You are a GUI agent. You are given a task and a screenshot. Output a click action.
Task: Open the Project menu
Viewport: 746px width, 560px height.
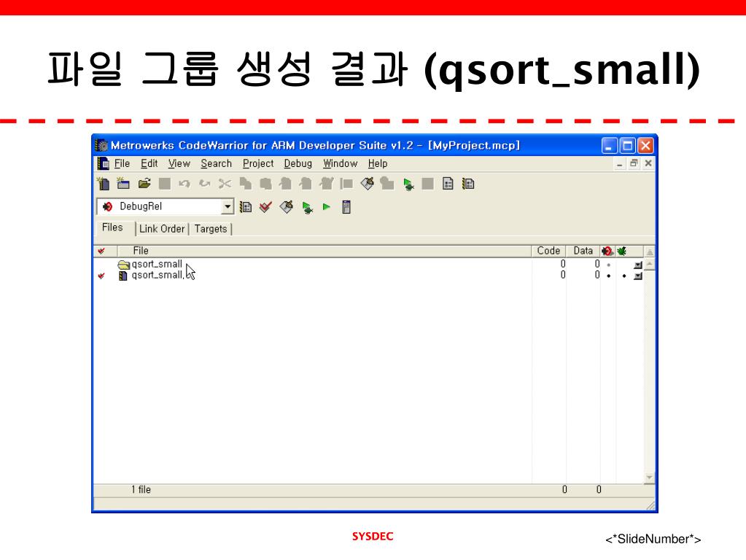(x=258, y=163)
